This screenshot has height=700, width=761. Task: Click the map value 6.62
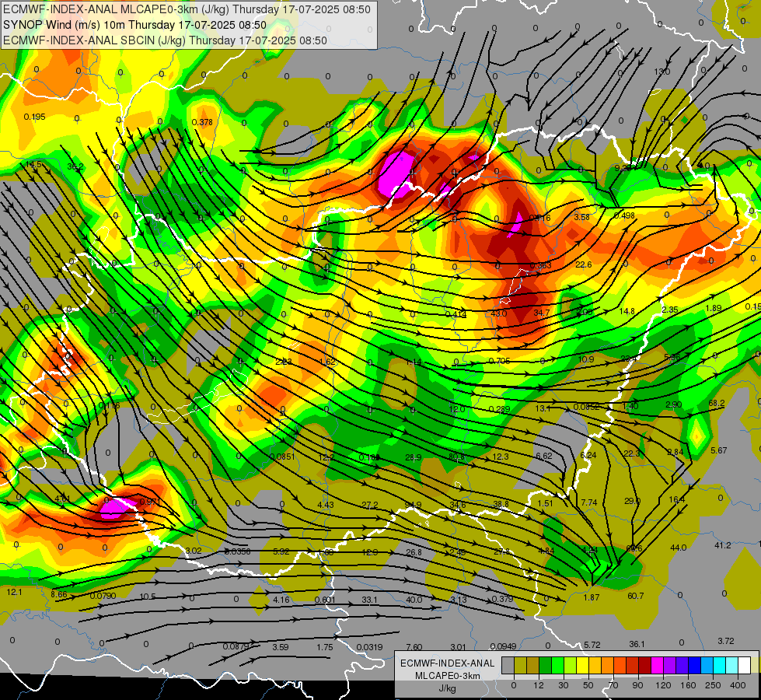(x=544, y=456)
